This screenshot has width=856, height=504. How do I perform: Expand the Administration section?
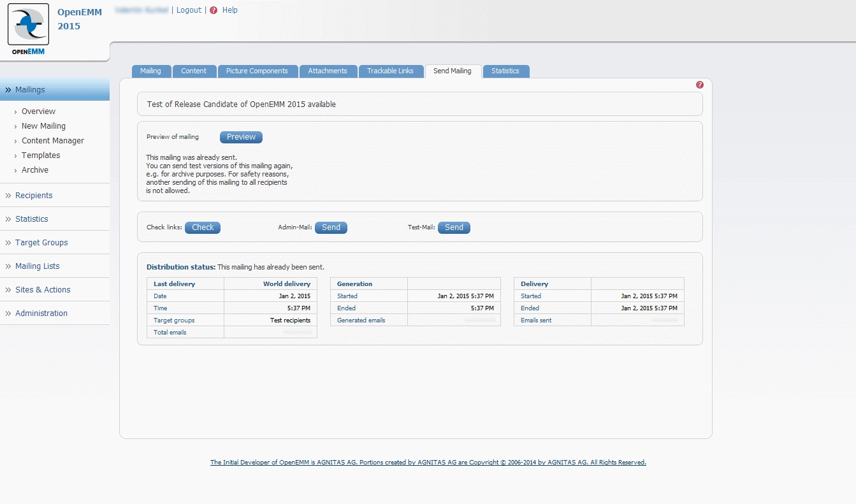coord(41,313)
